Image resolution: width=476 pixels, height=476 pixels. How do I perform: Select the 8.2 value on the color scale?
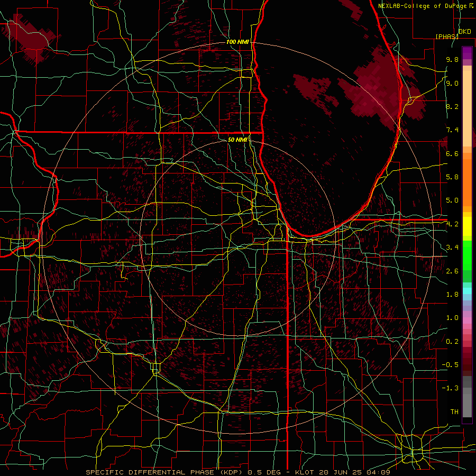(452, 106)
